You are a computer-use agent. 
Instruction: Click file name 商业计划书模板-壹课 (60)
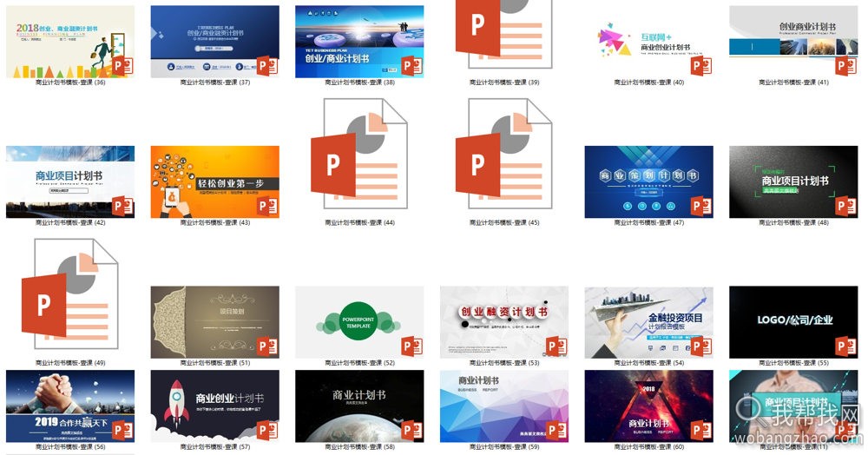point(648,446)
